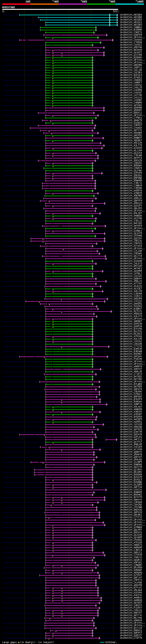Image resolution: width=146 pixels, height=644 pixels.
Task: Select the UniRef100_Q7N8Y5 label
Action: click(131, 193)
